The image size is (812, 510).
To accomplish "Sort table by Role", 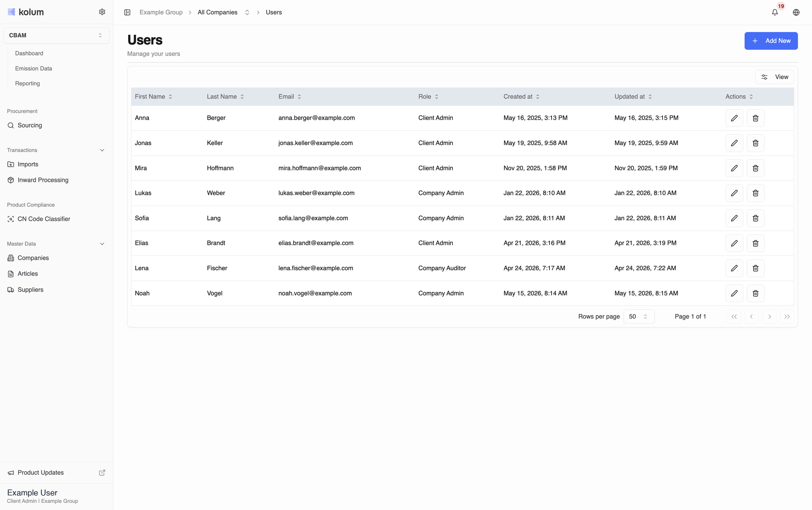I will 428,96.
